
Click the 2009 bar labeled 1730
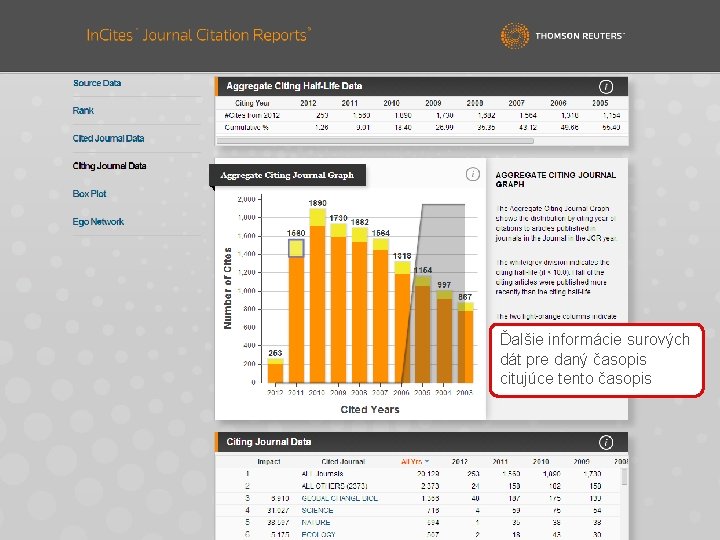coord(338,303)
